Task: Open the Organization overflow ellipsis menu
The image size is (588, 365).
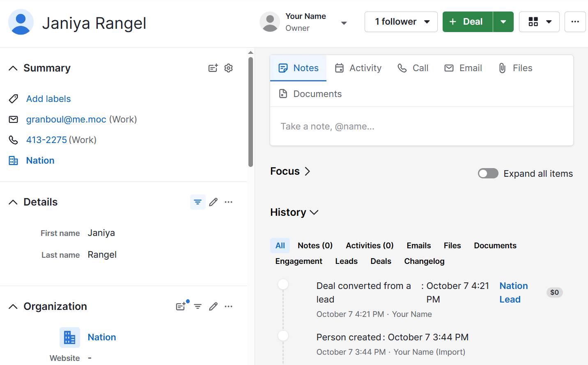Action: click(229, 306)
